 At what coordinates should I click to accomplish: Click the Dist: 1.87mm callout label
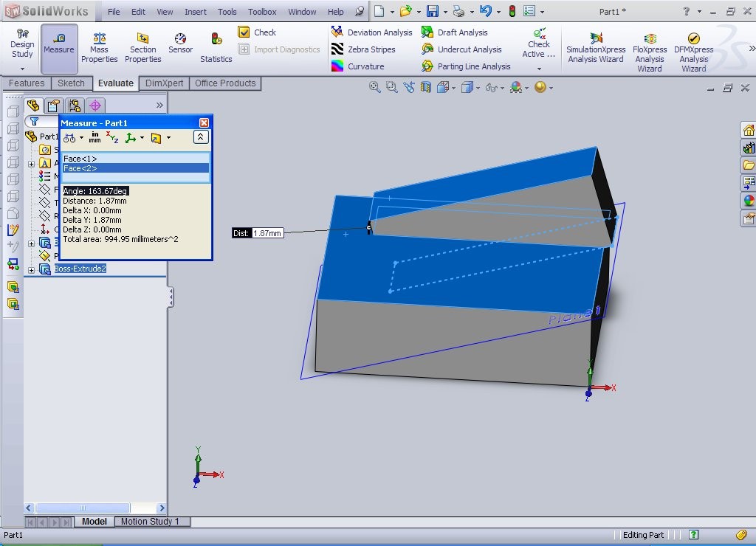click(258, 232)
